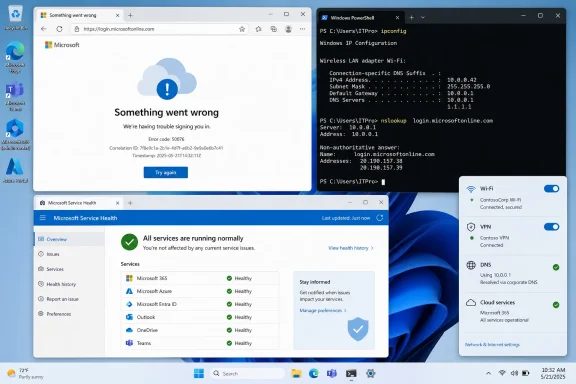Click the Try again button

point(166,172)
